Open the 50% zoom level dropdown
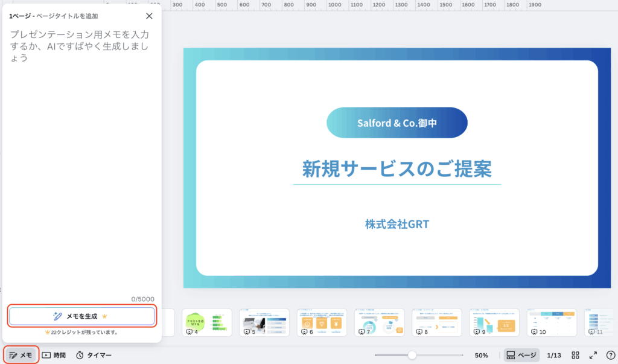The width and height of the screenshot is (618, 364). coord(481,355)
